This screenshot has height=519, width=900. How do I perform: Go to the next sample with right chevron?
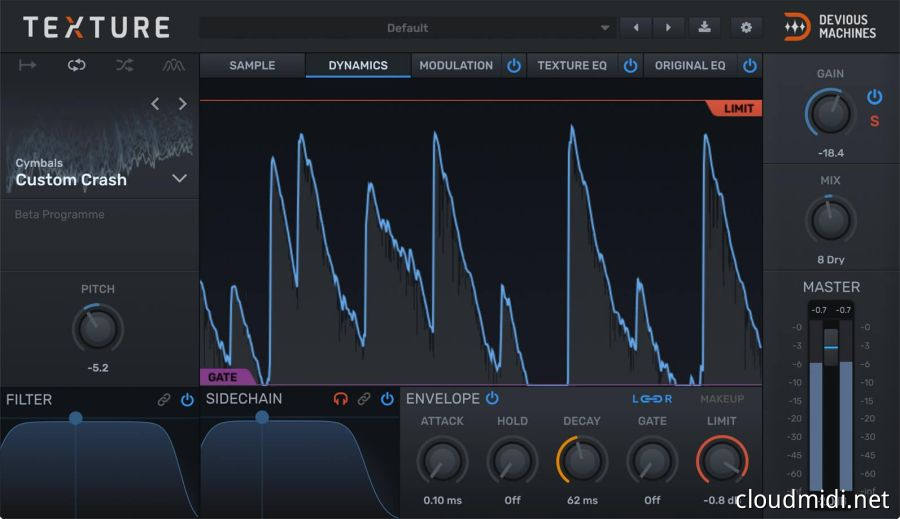click(x=183, y=104)
